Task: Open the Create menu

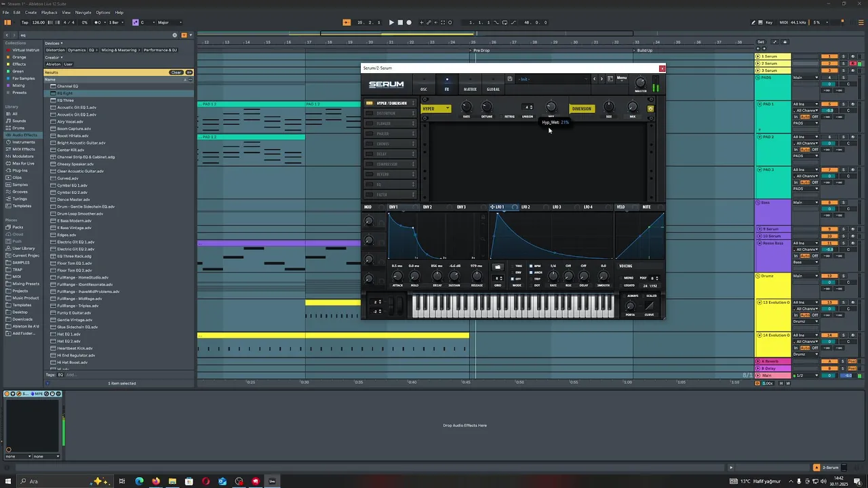Action: [x=31, y=12]
